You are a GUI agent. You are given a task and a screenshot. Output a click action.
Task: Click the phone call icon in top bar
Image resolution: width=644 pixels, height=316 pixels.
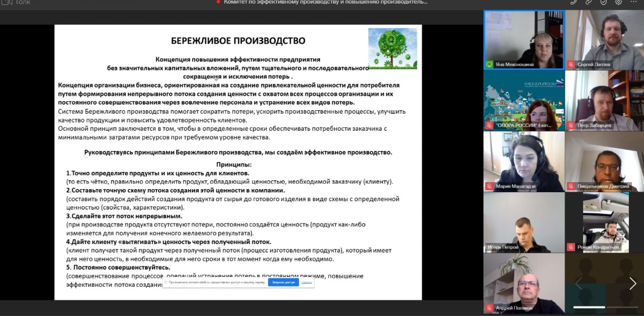coord(574,2)
